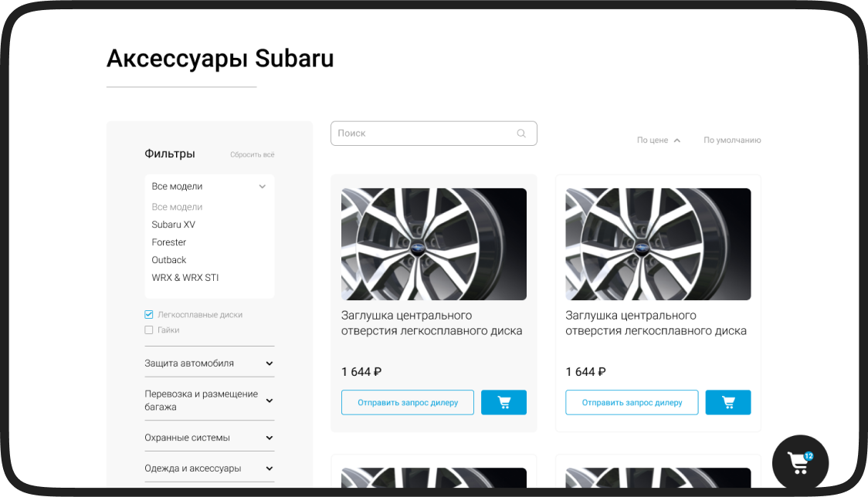868x497 pixels.
Task: Click Сбросить всё to reset filters
Action: (x=253, y=154)
